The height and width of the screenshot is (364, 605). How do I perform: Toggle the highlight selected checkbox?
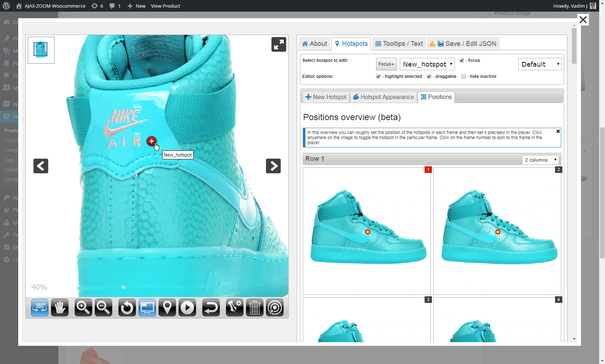point(378,76)
